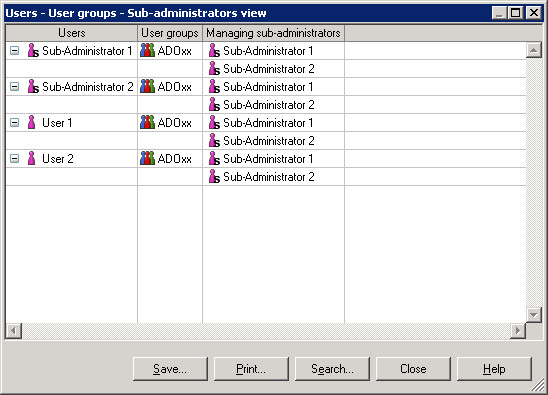Collapse the User 2 row
Screen dimensions: 548x395
[14, 159]
